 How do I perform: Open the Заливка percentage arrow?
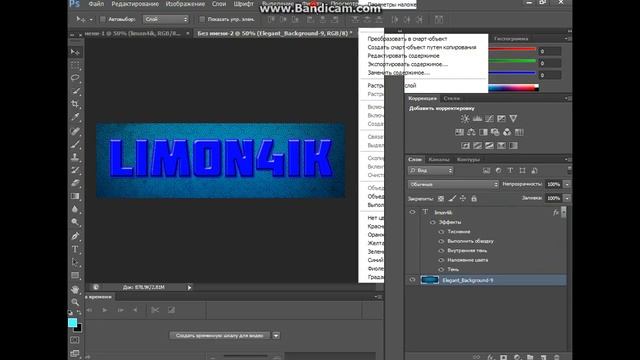pyautogui.click(x=567, y=198)
